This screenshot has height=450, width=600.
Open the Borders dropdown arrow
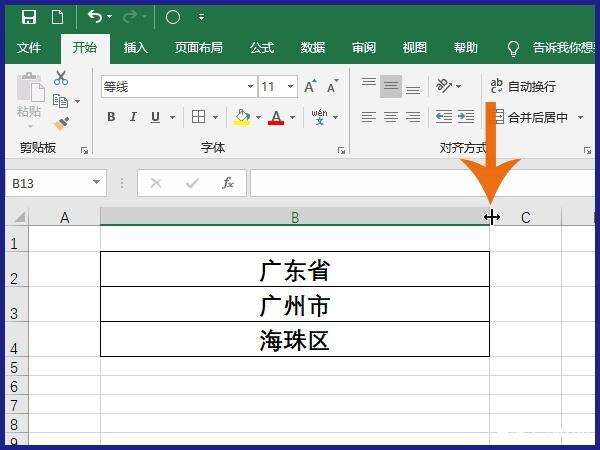pos(215,117)
